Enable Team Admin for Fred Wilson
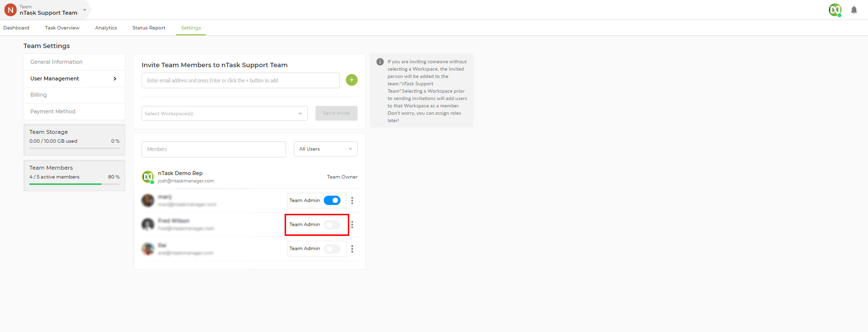 [x=332, y=225]
